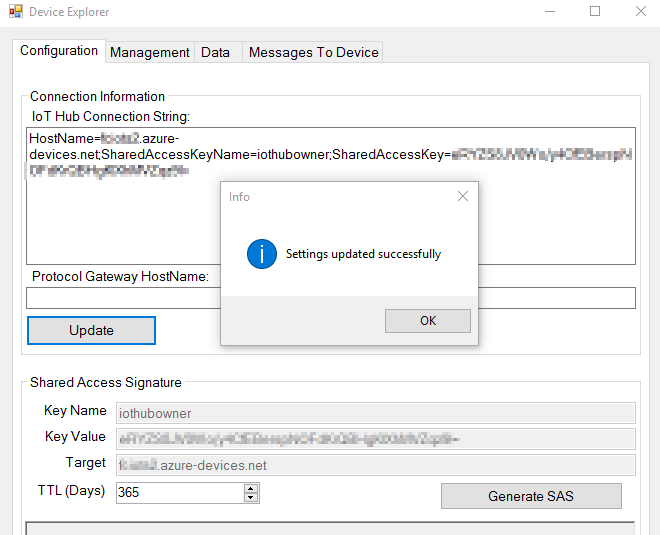This screenshot has width=660, height=535.
Task: Click the Generate SAS button
Action: 531,496
